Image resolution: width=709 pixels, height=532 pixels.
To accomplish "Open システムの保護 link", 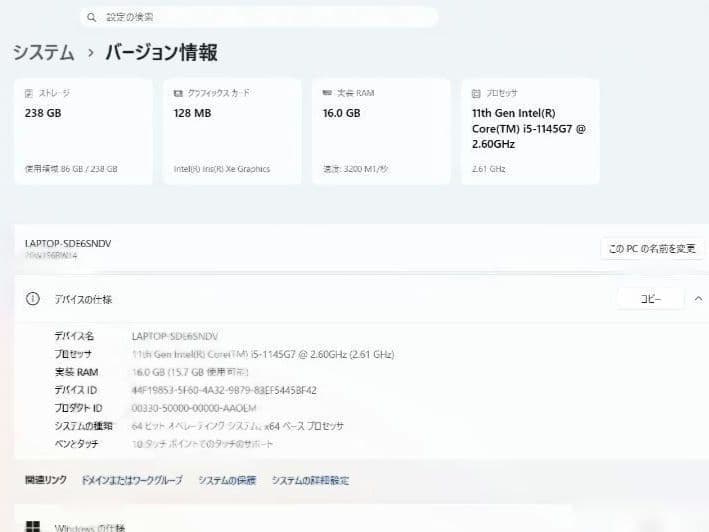I will pyautogui.click(x=227, y=480).
